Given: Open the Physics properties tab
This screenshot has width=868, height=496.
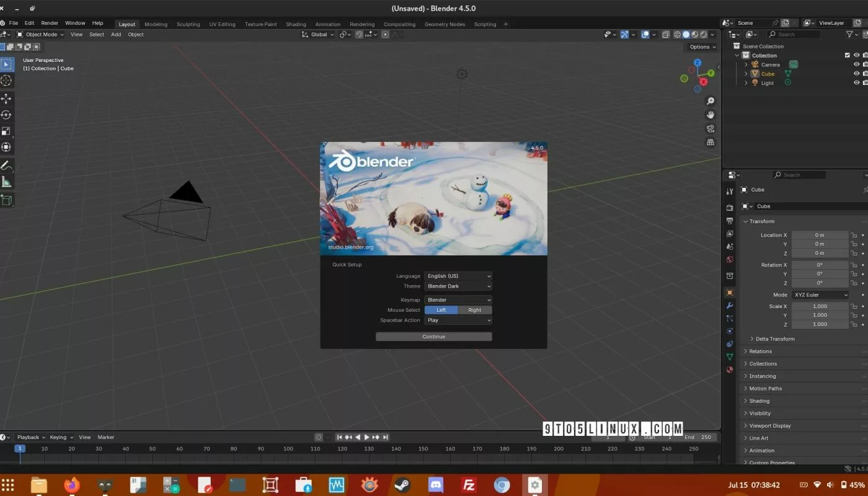Looking at the screenshot, I should [730, 331].
